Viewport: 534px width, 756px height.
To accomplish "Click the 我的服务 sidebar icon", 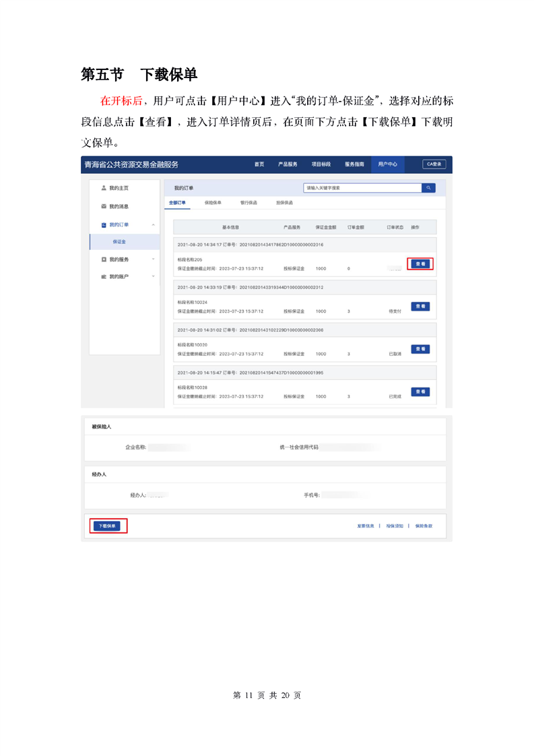I will click(x=103, y=259).
